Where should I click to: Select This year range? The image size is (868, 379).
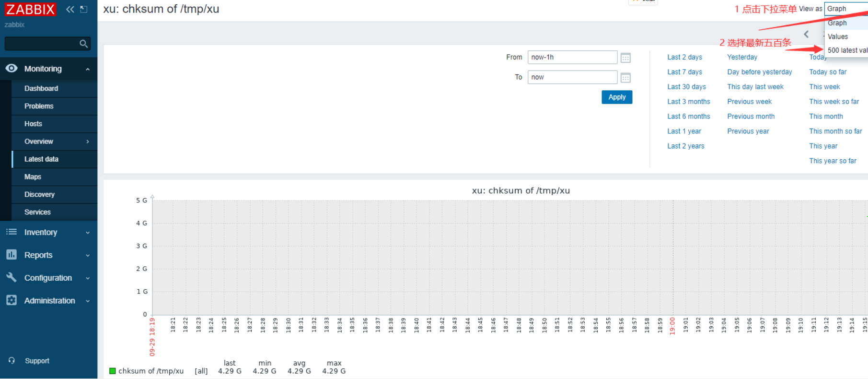click(823, 146)
